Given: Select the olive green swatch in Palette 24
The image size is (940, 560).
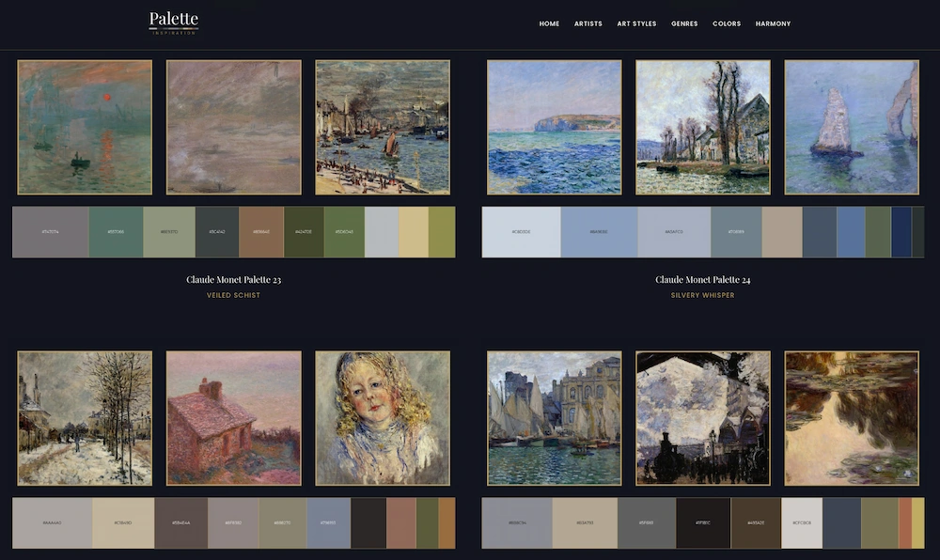Looking at the screenshot, I should pos(878,232).
